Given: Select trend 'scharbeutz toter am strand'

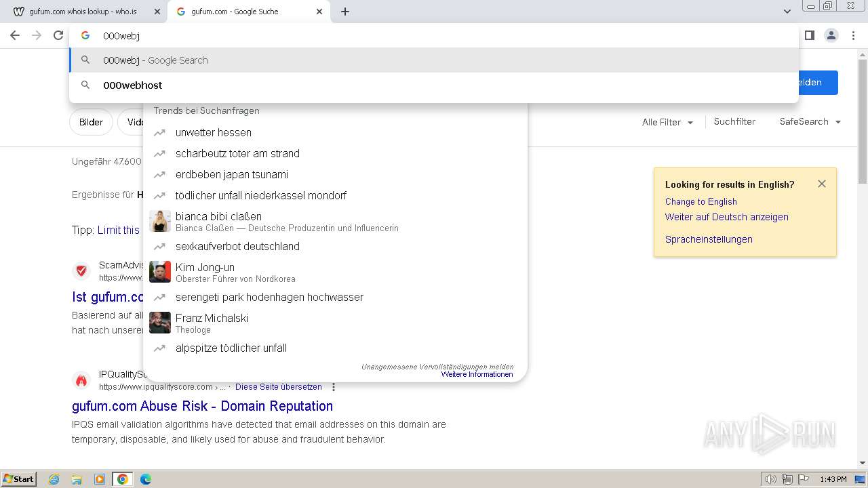Looking at the screenshot, I should (237, 154).
